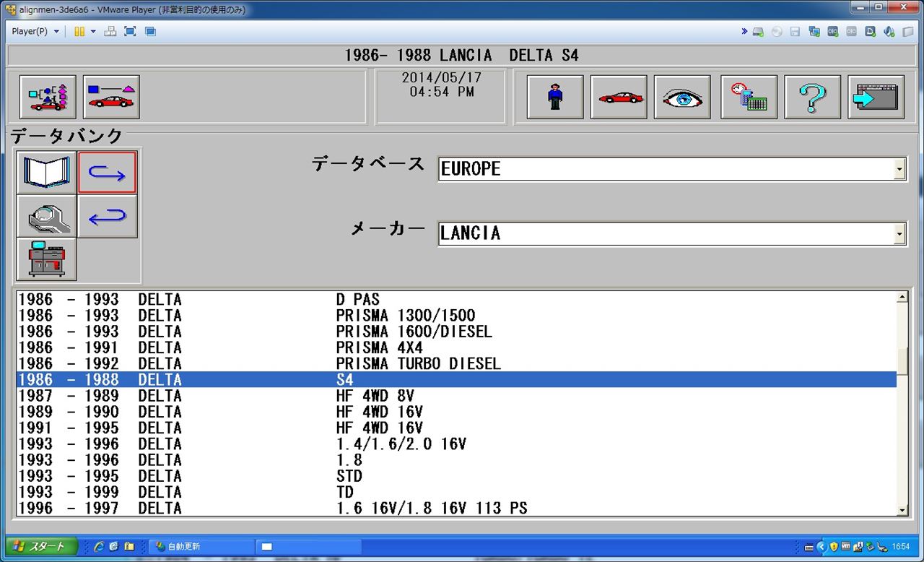The height and width of the screenshot is (562, 924).
Task: Select 1989-1990 DELTA HF 4WD 16V row
Action: point(456,412)
